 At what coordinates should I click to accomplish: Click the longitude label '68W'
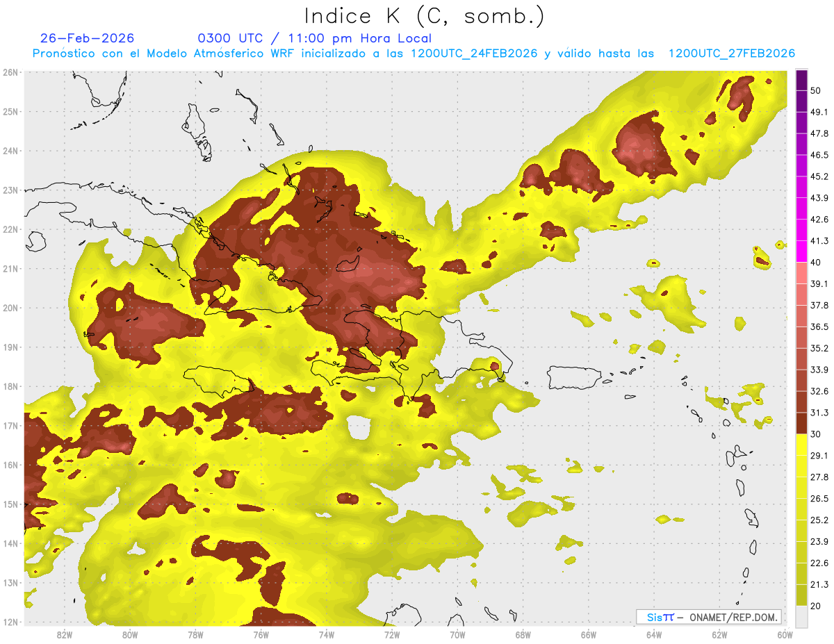click(523, 634)
